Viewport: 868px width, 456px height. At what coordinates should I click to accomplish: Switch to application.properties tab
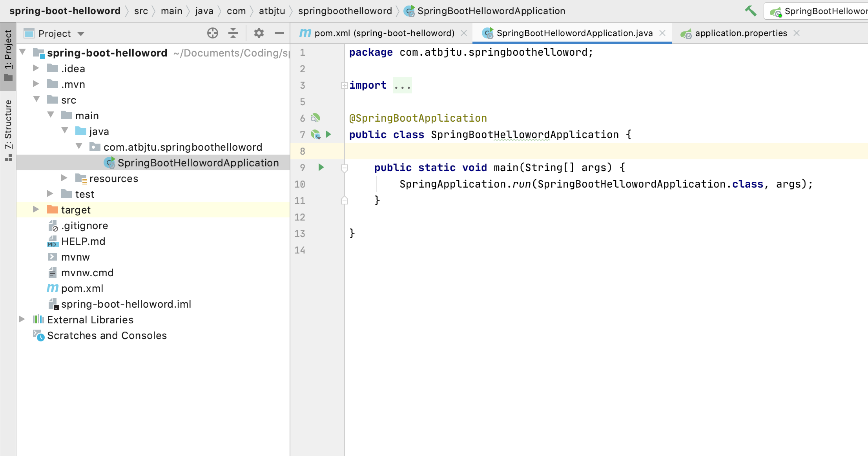tap(740, 33)
